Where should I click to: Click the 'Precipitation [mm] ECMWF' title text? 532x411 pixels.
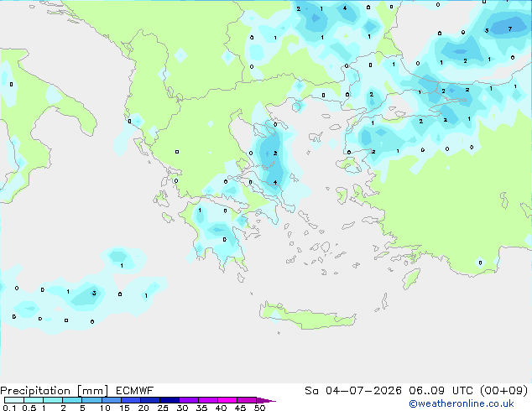click(76, 391)
